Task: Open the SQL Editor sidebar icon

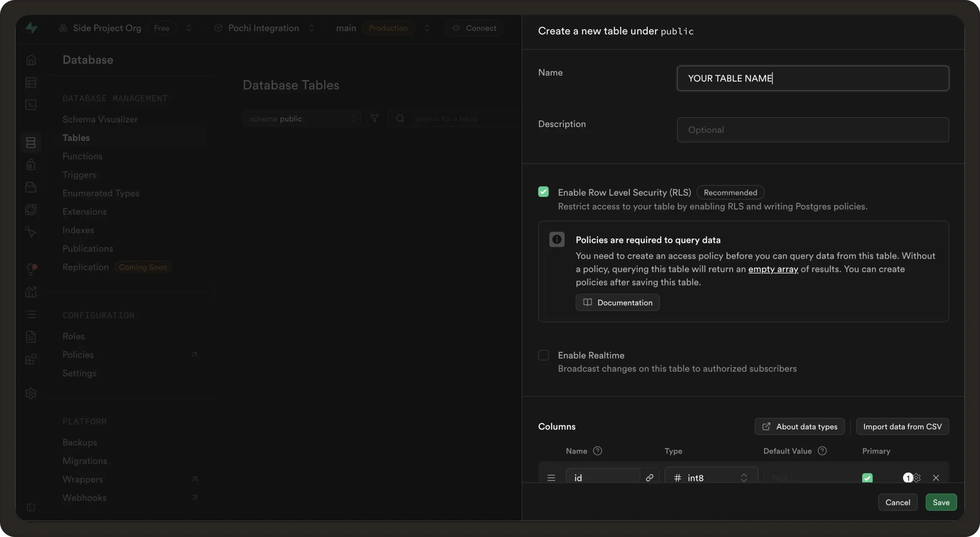Action: pos(31,105)
